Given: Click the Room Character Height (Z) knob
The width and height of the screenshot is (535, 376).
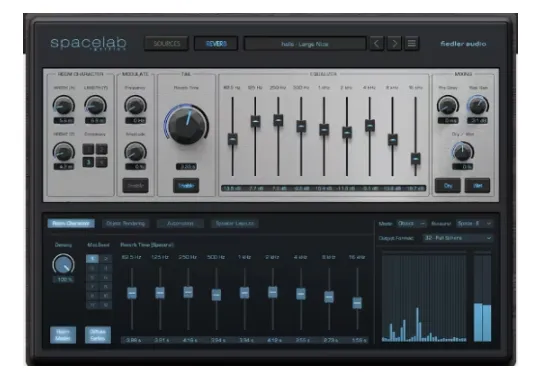Looking at the screenshot, I should click(x=64, y=152).
